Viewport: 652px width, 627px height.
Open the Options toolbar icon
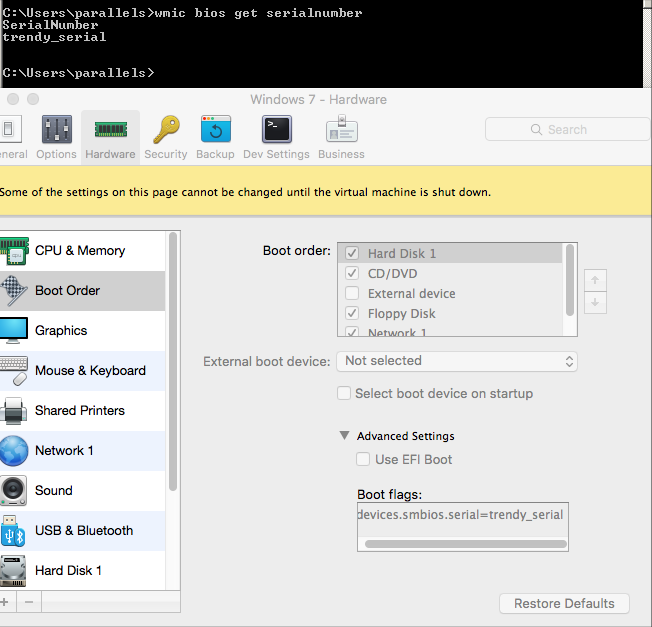[57, 129]
